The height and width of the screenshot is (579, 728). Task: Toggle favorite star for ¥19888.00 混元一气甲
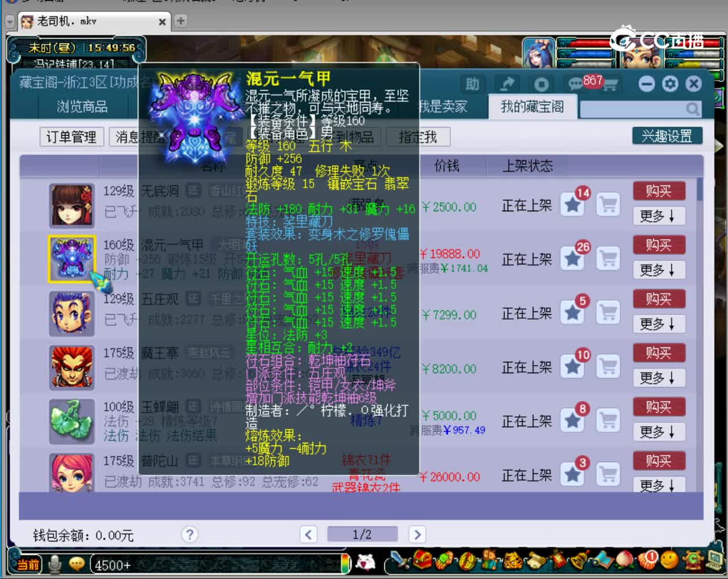[573, 258]
